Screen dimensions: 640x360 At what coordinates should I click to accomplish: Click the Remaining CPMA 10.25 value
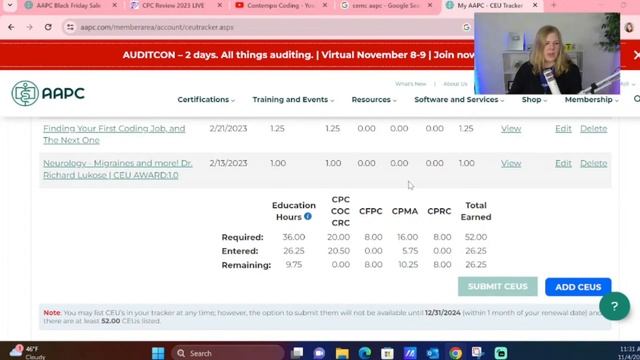coord(408,265)
